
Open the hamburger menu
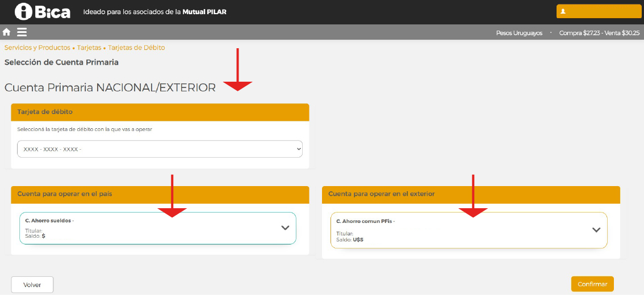pyautogui.click(x=22, y=32)
